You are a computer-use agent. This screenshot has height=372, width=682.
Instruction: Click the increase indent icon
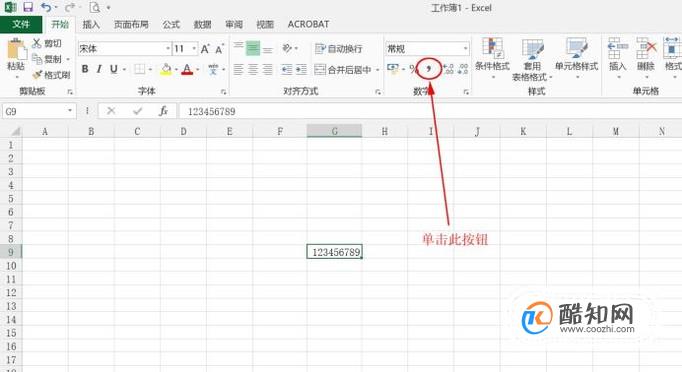tap(301, 69)
